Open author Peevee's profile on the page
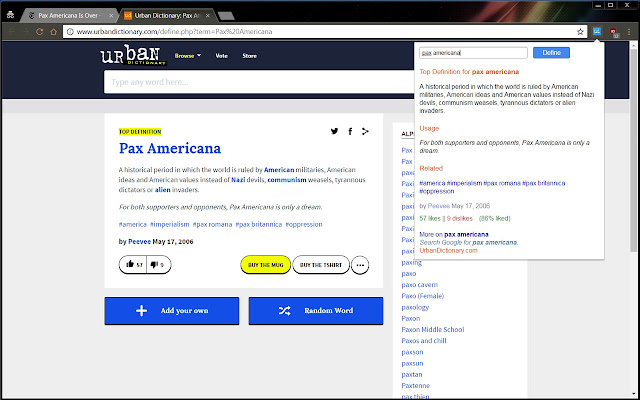The width and height of the screenshot is (640, 400). click(139, 242)
